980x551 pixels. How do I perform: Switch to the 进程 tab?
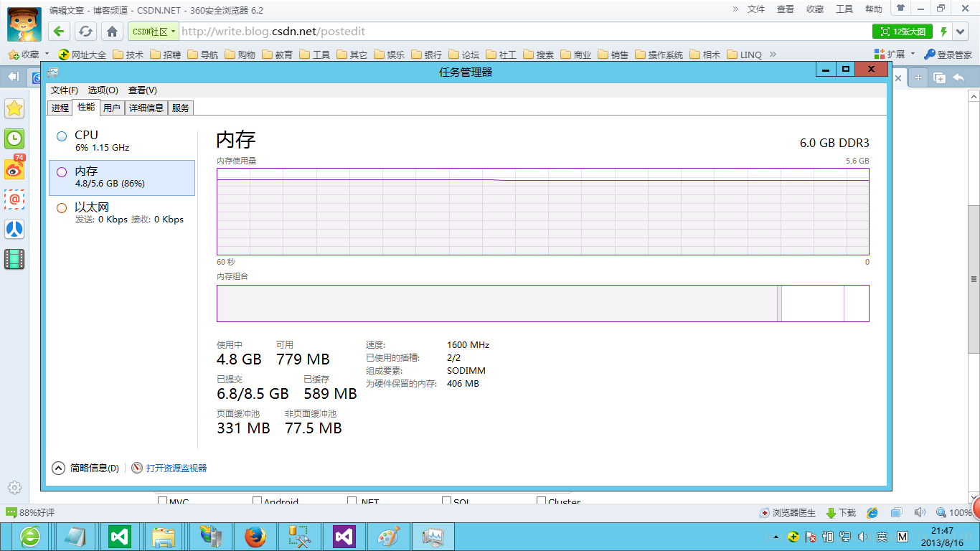(60, 108)
